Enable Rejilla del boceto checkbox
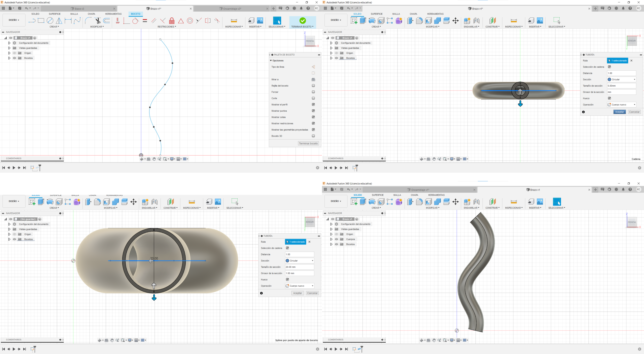Viewport: 644px width, 354px height. (313, 86)
